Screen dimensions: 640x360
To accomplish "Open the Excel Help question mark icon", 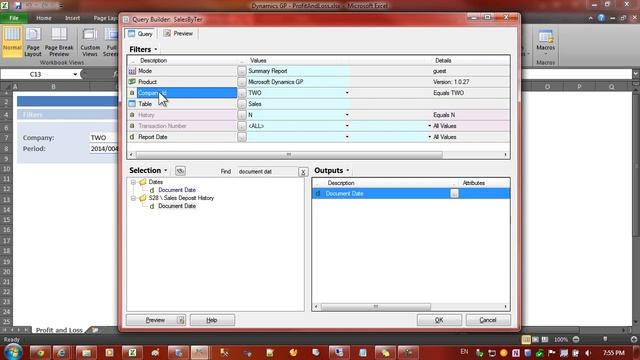I will 601,18.
